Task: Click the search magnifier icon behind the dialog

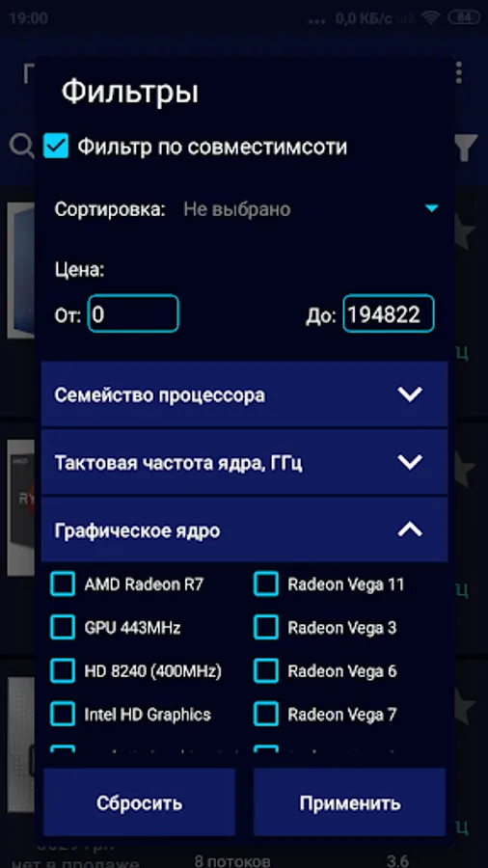Action: tap(21, 147)
